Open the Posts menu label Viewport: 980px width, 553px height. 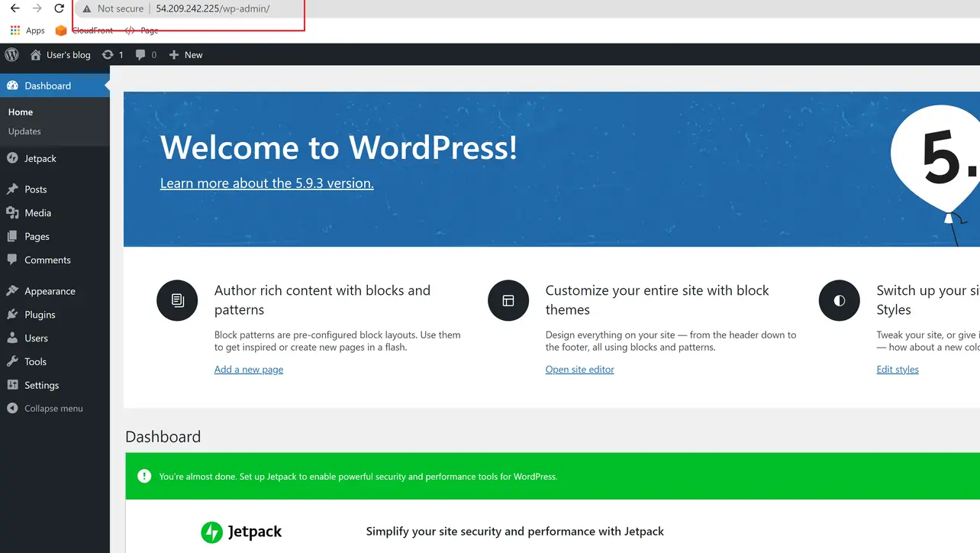[x=36, y=189]
